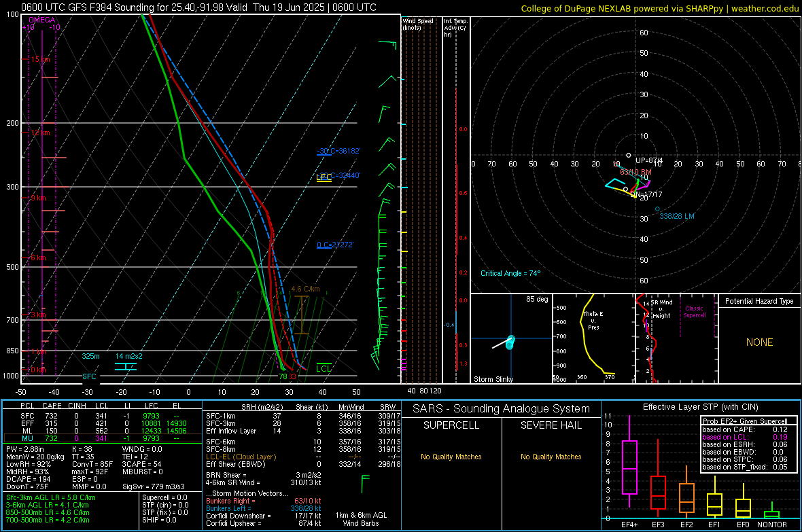The width and height of the screenshot is (802, 532).
Task: Select the NONE hazard type text
Action: coord(760,342)
